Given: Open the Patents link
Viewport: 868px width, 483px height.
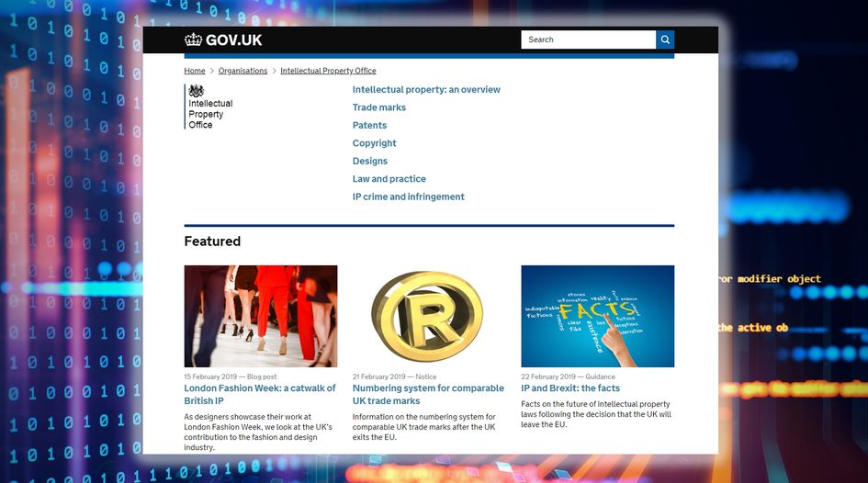Looking at the screenshot, I should click(369, 126).
